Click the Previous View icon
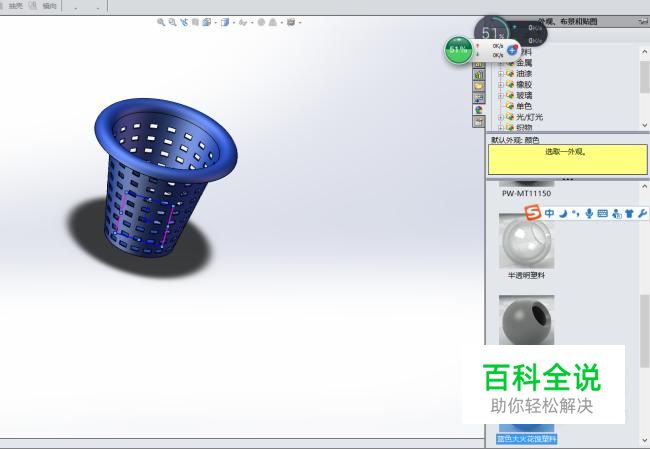Screen dimensions: 650x449 (184, 22)
